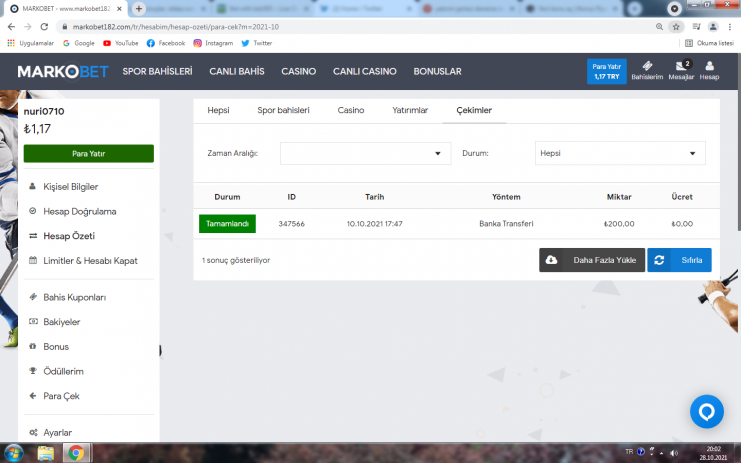The image size is (741, 463).
Task: Switch to Casino tab in account summary
Action: tap(351, 110)
